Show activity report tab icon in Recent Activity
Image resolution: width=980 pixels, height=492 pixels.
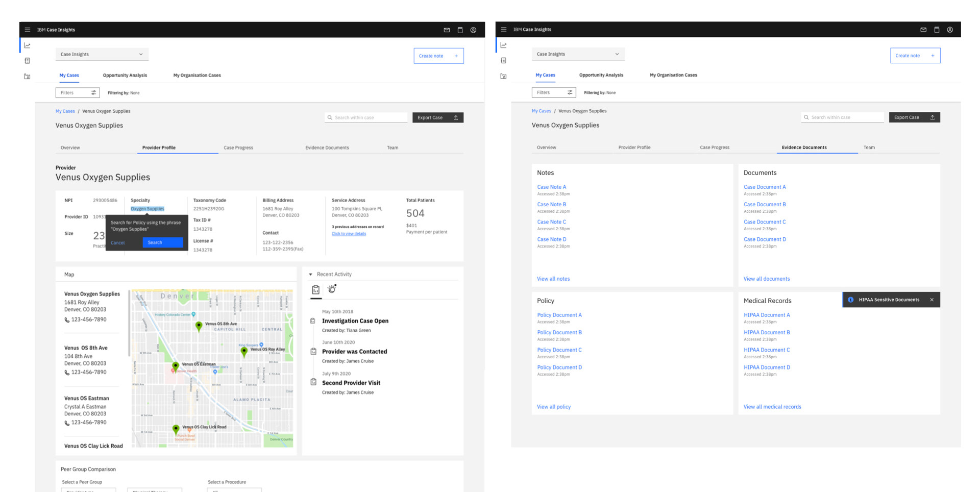tap(316, 290)
